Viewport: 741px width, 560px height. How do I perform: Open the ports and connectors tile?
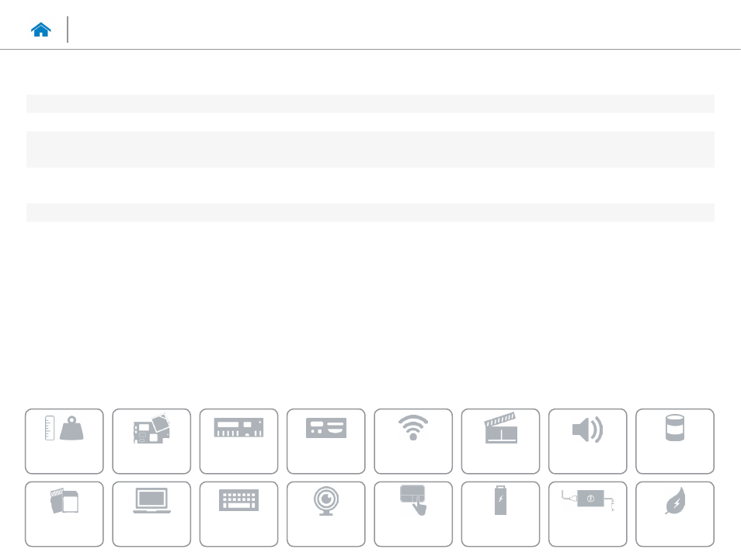point(325,440)
